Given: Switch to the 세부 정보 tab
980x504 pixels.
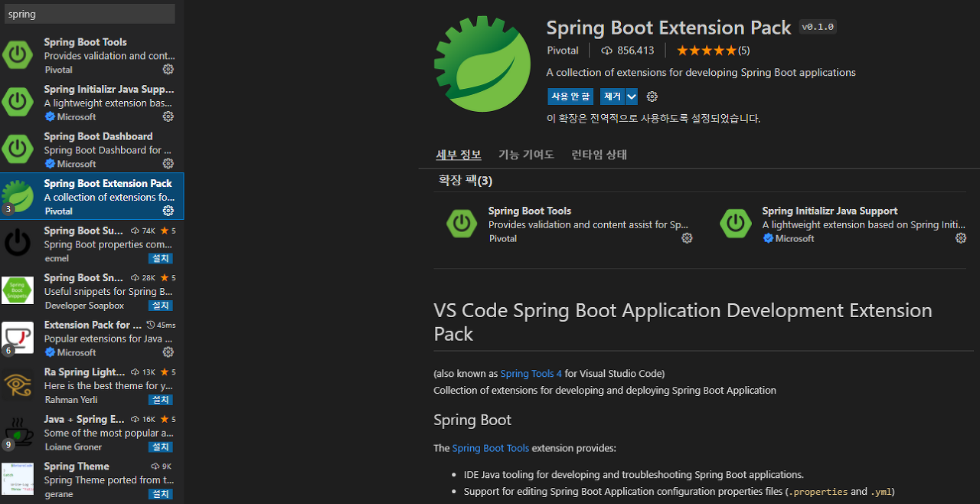Looking at the screenshot, I should pyautogui.click(x=459, y=155).
